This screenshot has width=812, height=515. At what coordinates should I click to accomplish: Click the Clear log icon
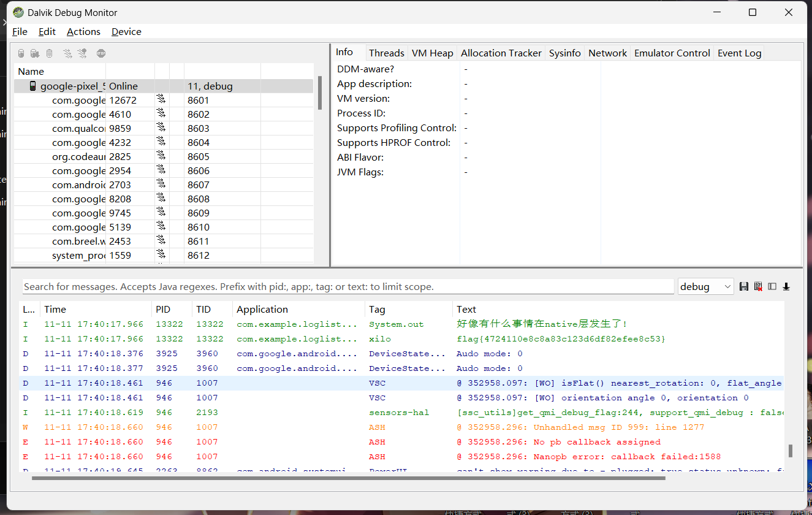(758, 286)
